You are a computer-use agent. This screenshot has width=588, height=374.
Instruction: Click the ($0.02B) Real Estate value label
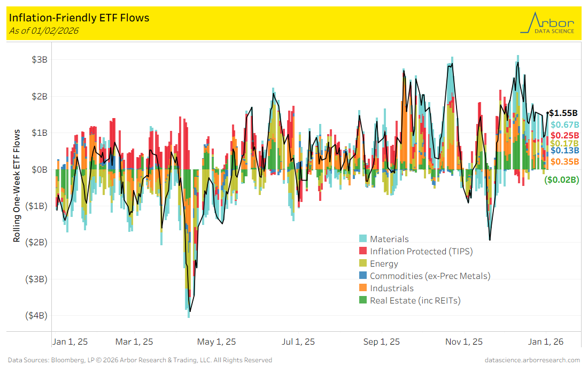coord(561,180)
